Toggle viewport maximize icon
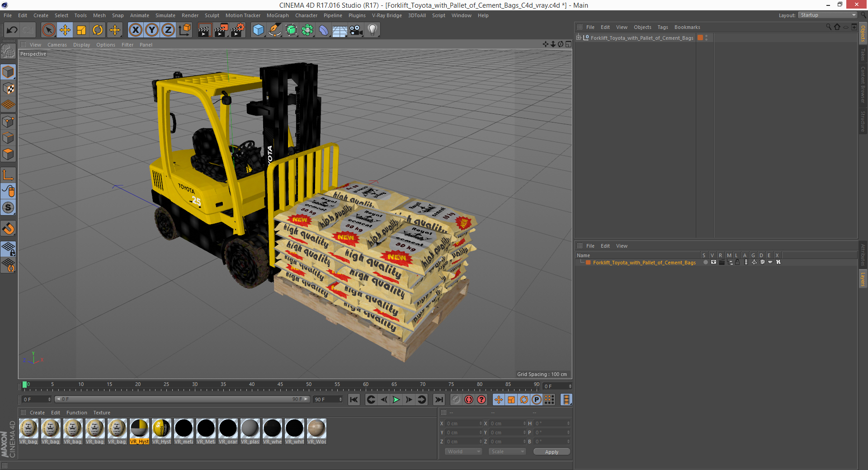Viewport: 868px width, 470px height. 568,44
